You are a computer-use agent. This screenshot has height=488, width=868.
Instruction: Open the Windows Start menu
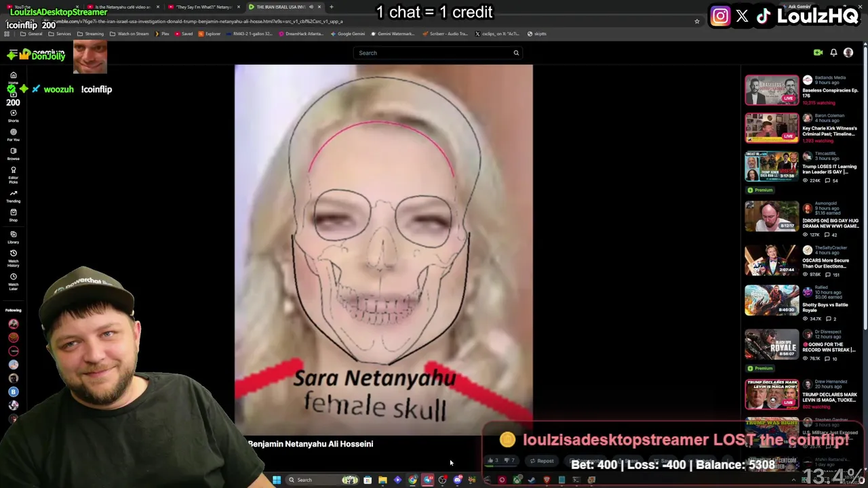(277, 480)
